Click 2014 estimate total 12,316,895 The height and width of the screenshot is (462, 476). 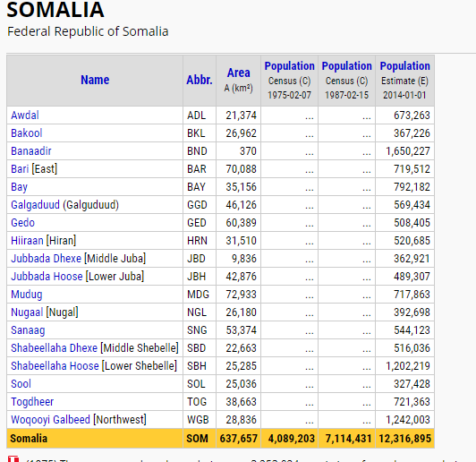pos(405,439)
